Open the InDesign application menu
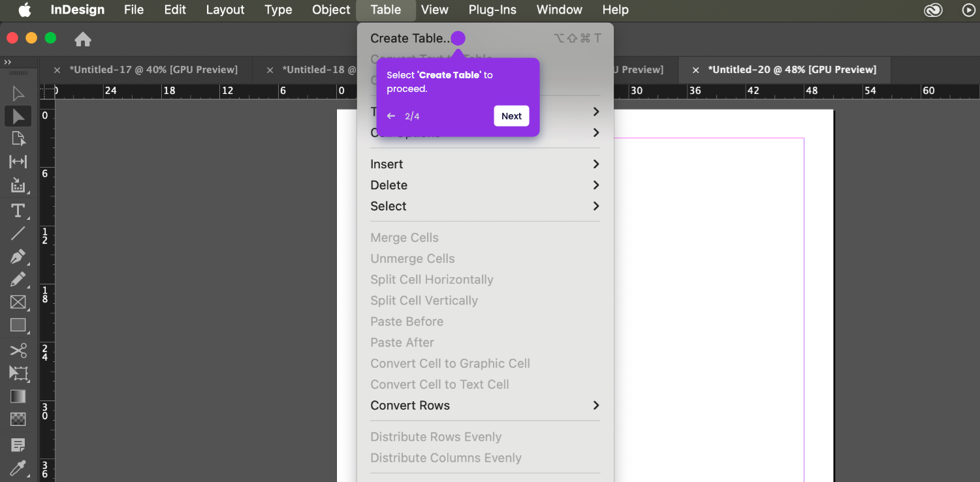The width and height of the screenshot is (980, 482). 78,10
